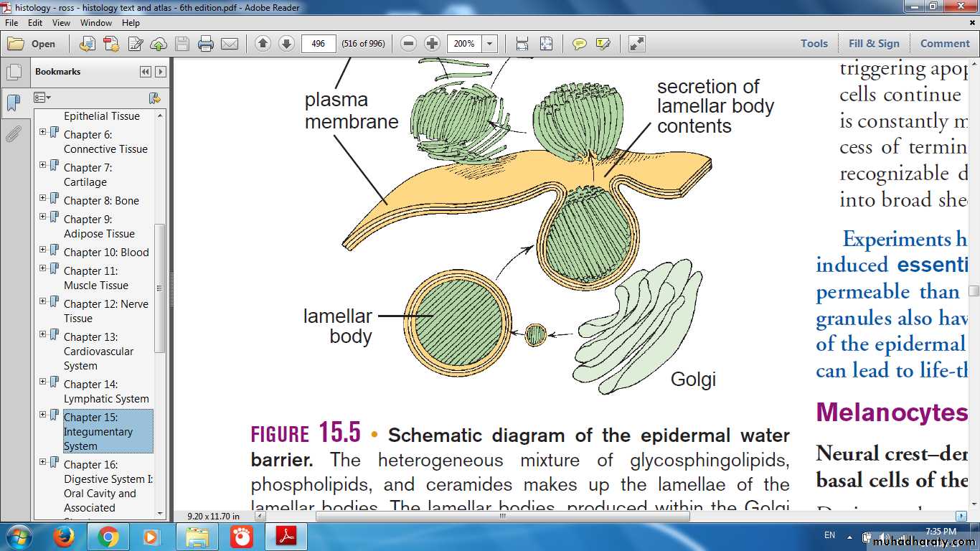Go to previous page with up arrow
Screen dimensions: 980x551
(x=263, y=44)
